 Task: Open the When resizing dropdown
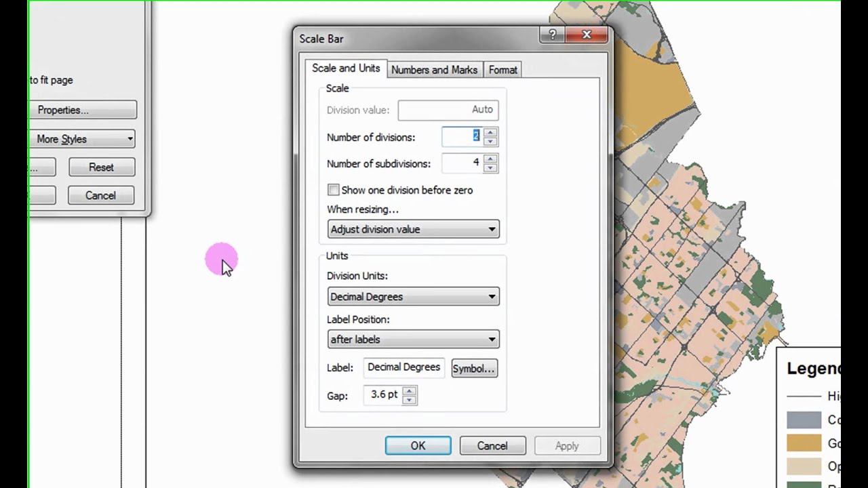click(413, 229)
